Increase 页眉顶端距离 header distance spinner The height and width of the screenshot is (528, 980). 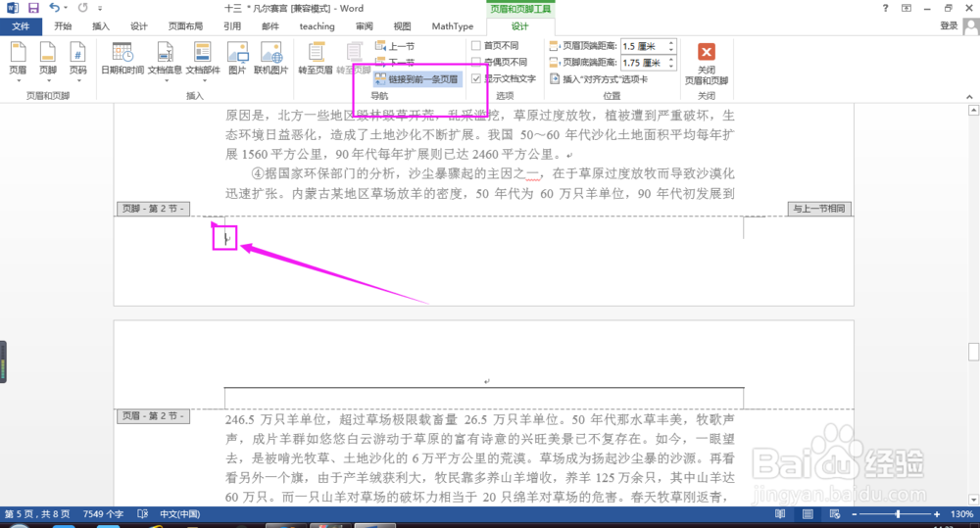pos(671,43)
